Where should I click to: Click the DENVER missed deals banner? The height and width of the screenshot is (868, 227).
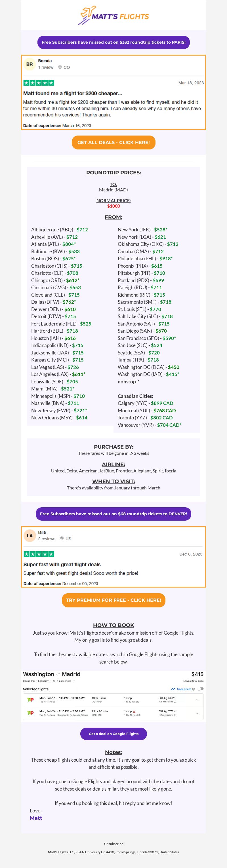(x=113, y=514)
